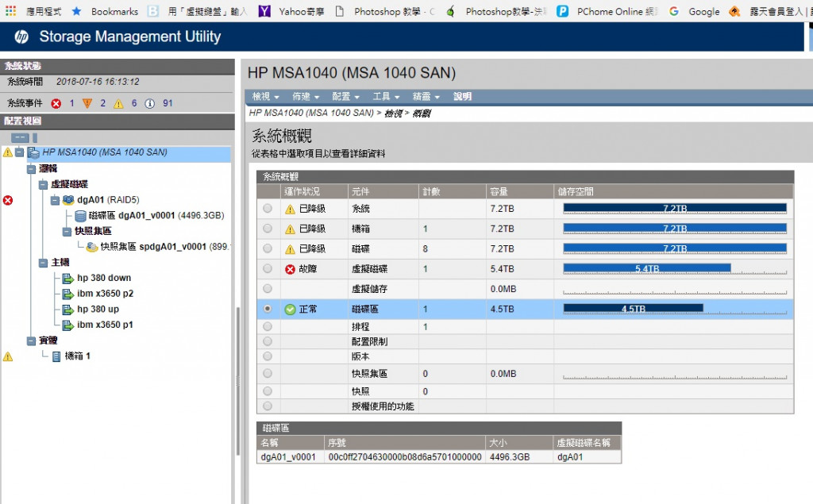Click the hp 380 down host icon
The image size is (813, 504).
click(x=68, y=279)
